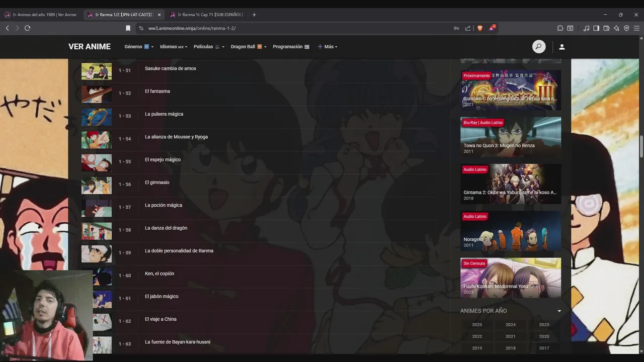644x362 pixels.
Task: Open Fuufu Koukan: Modorenai Yoru card
Action: 511,278
